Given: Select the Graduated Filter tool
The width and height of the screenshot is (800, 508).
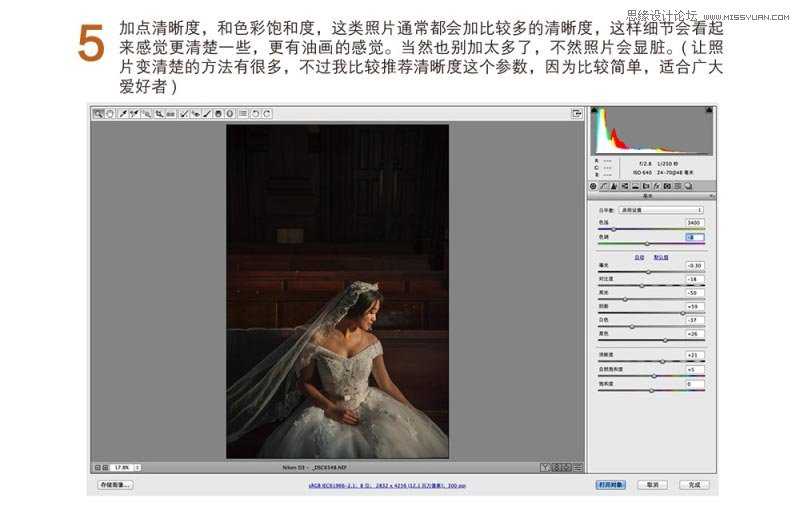Looking at the screenshot, I should [x=218, y=114].
